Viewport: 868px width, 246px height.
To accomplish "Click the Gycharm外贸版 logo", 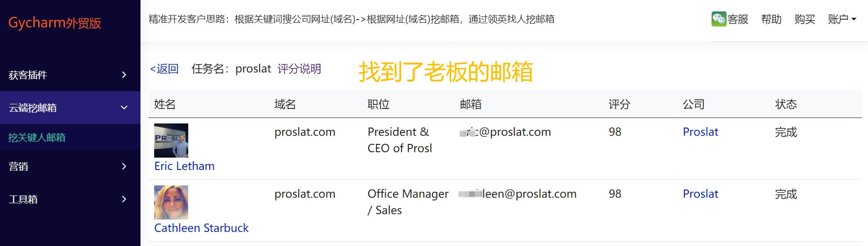I will (x=55, y=23).
